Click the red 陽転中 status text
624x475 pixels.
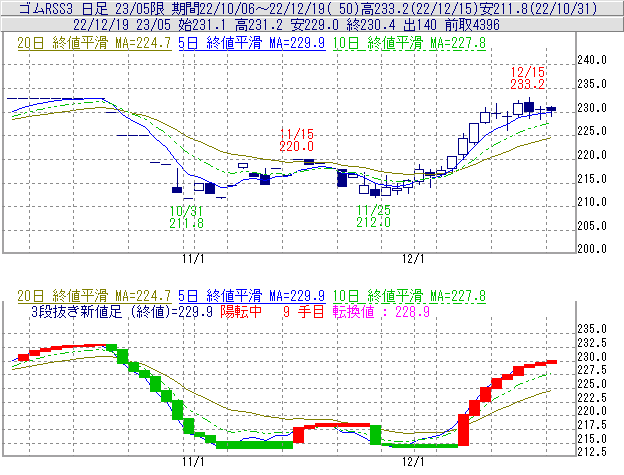(x=241, y=311)
